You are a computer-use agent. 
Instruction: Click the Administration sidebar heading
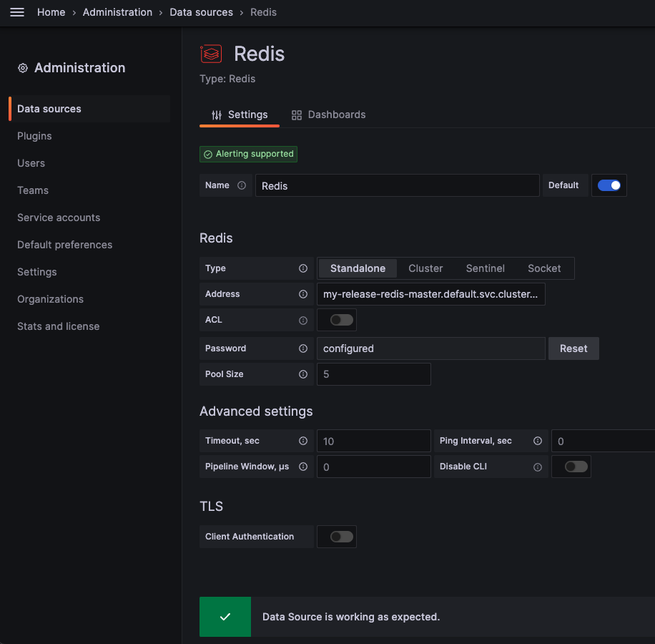click(79, 68)
